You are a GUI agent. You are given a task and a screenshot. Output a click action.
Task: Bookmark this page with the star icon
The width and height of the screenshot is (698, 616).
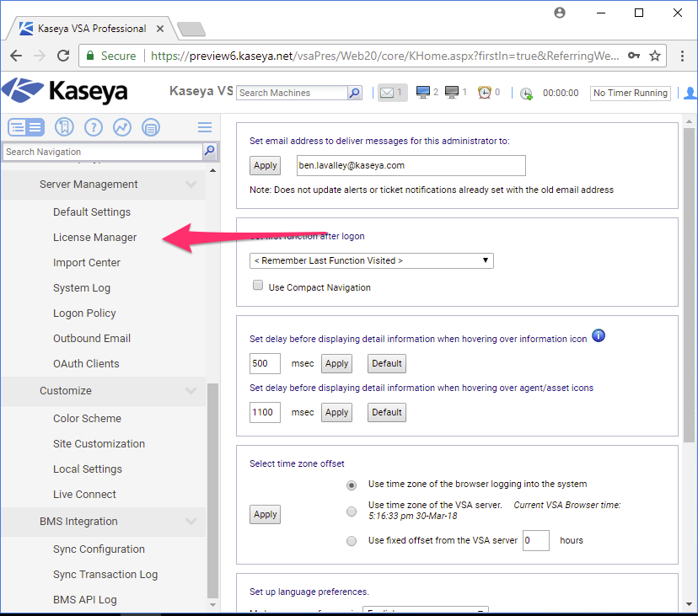(655, 56)
